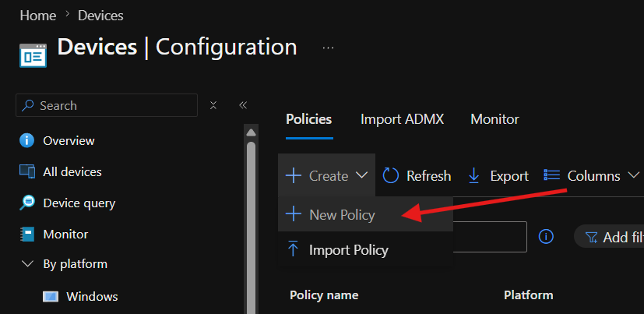Open the Create dropdown
644x314 pixels.
pos(326,175)
